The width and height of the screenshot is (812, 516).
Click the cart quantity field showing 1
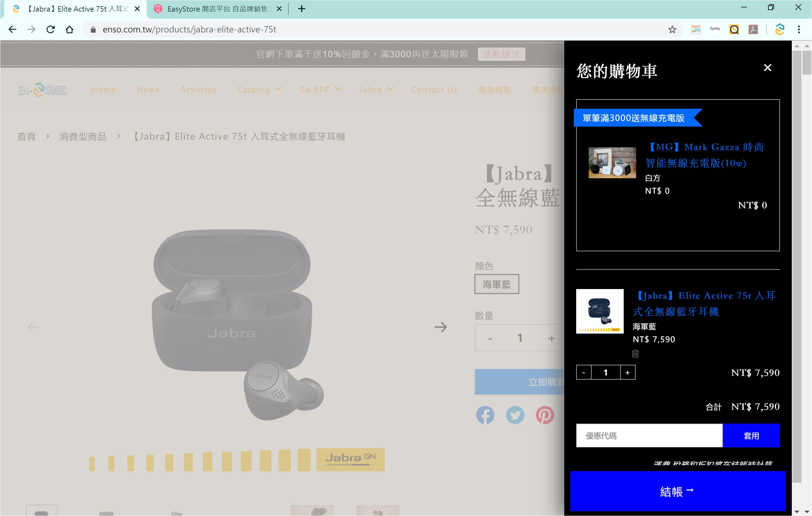coord(606,373)
